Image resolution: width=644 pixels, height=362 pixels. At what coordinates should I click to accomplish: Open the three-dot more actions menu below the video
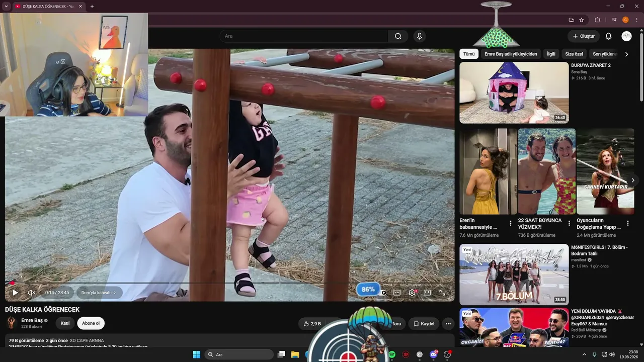[448, 324]
